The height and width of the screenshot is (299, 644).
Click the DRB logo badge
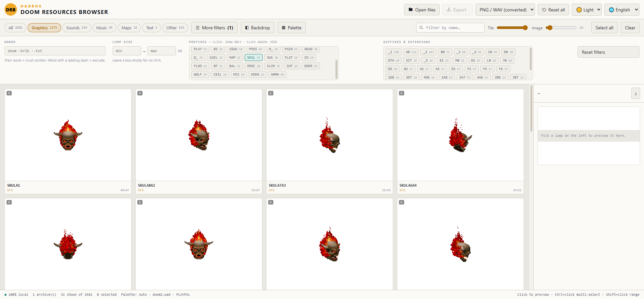click(x=11, y=10)
